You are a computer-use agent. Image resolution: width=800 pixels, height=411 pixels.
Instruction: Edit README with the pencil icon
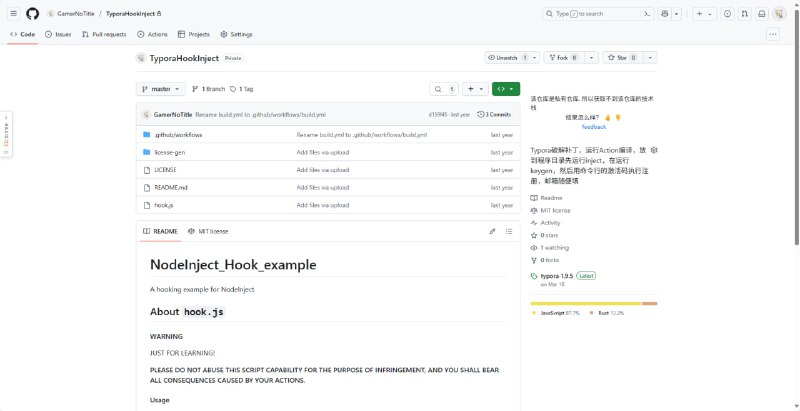492,231
